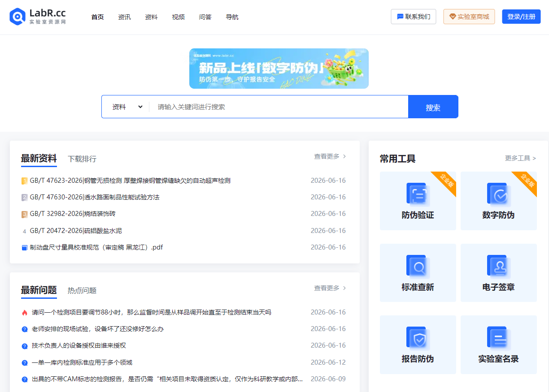The height and width of the screenshot is (392, 549).
Task: Click the 常用工具 heading
Action: pos(397,159)
